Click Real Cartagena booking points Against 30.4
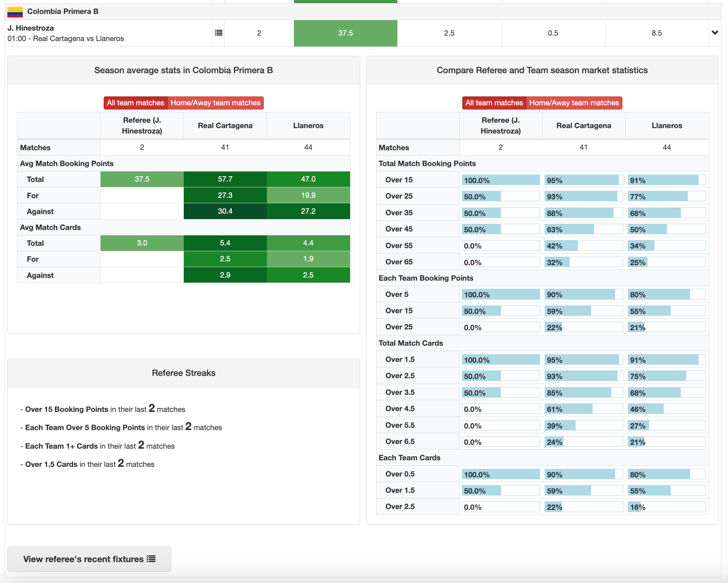 coord(225,211)
